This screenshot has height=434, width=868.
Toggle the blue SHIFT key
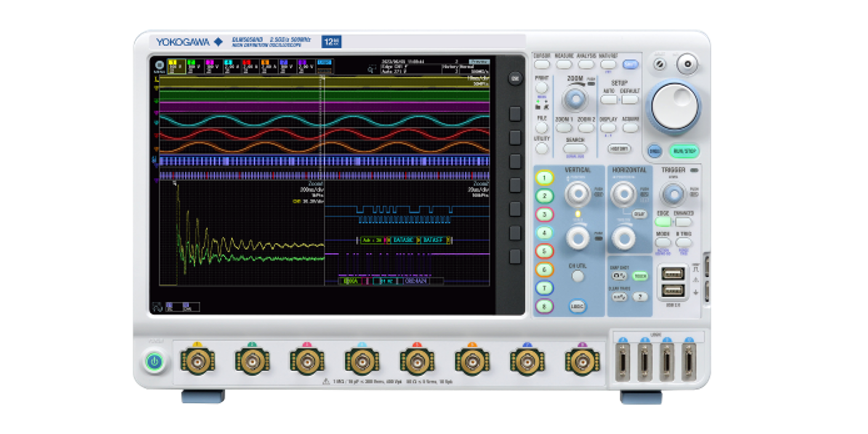[x=630, y=64]
